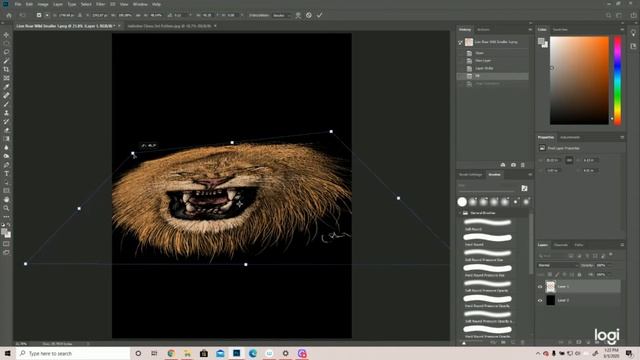This screenshot has width=640, height=360.
Task: Open the Window menu
Action: pyautogui.click(x=140, y=4)
